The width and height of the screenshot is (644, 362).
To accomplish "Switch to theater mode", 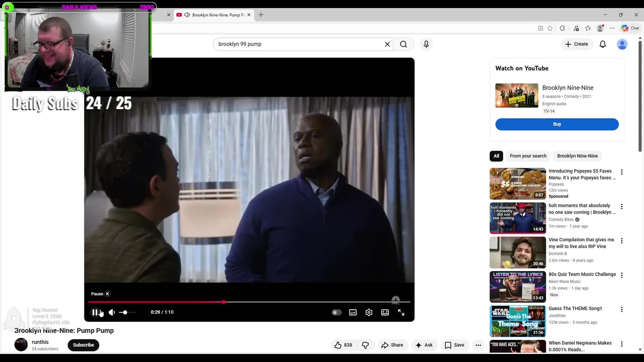I will [x=385, y=312].
